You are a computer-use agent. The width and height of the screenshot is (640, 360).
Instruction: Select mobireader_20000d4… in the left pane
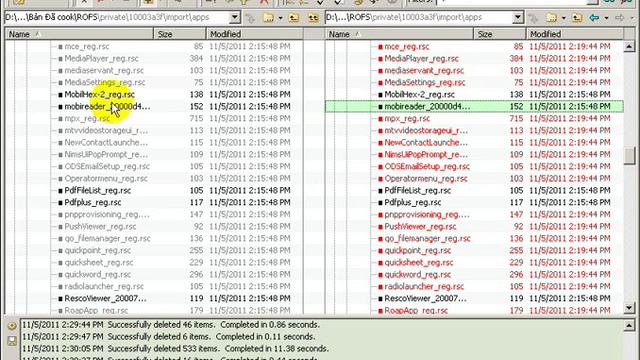[107, 107]
